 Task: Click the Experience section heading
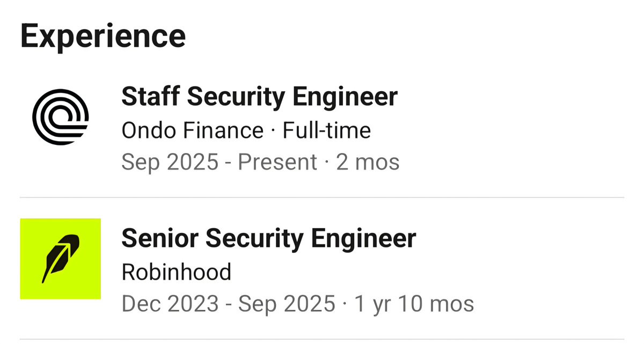click(x=103, y=36)
